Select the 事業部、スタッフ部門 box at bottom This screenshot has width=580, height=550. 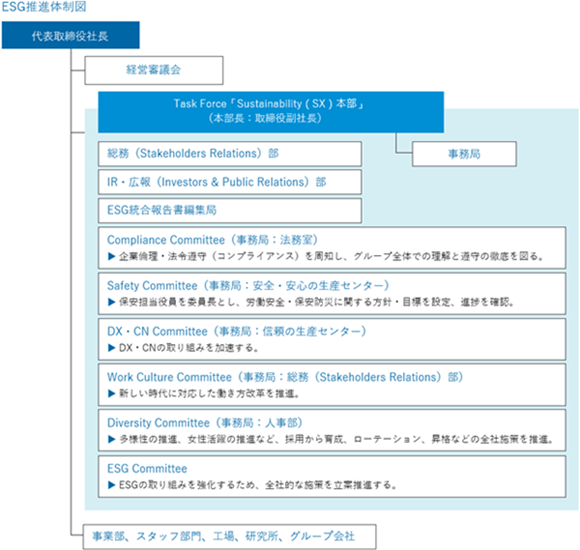click(x=230, y=537)
